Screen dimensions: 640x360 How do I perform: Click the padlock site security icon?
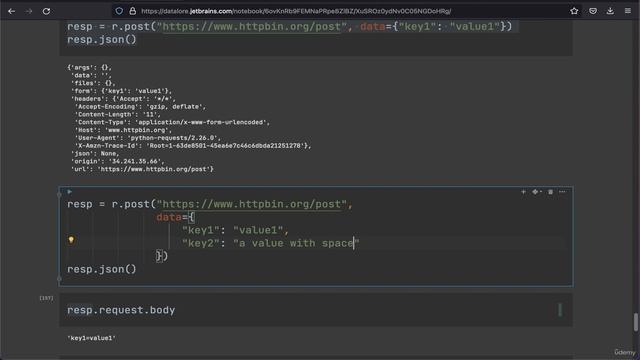tap(132, 11)
